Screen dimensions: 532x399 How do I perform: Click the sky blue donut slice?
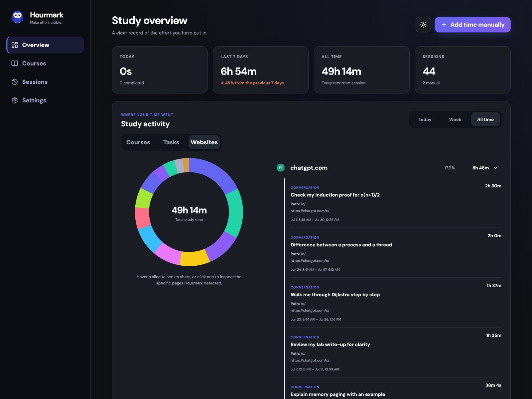click(x=149, y=239)
